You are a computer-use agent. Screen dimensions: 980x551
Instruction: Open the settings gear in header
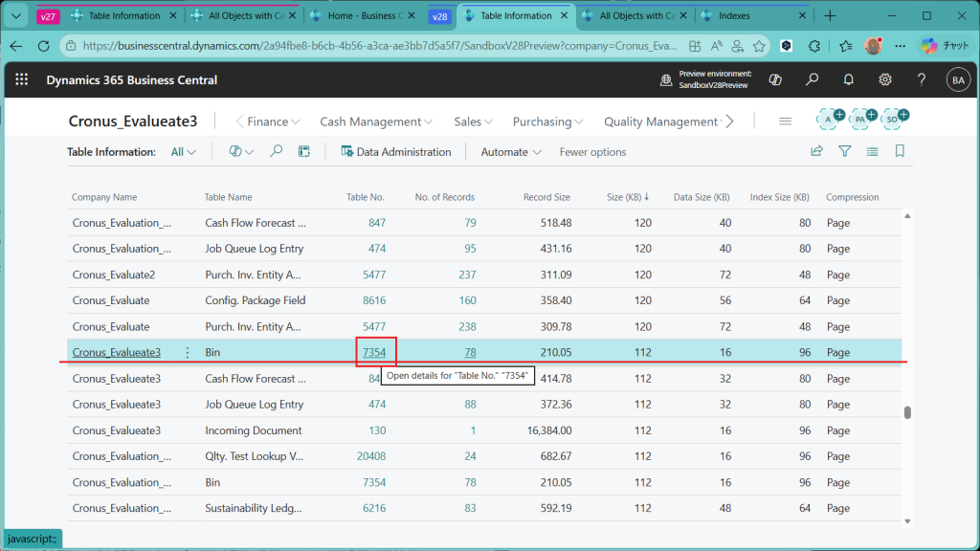(885, 80)
